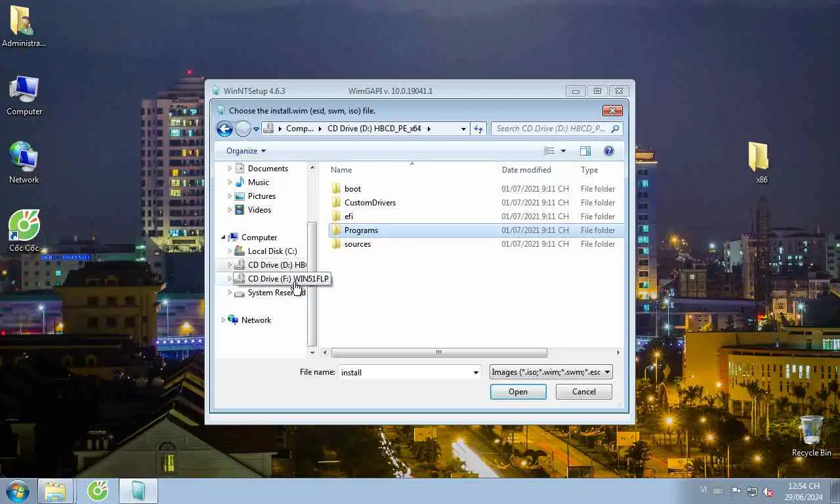Toggle the preview pane icon
840x504 pixels.
click(585, 151)
